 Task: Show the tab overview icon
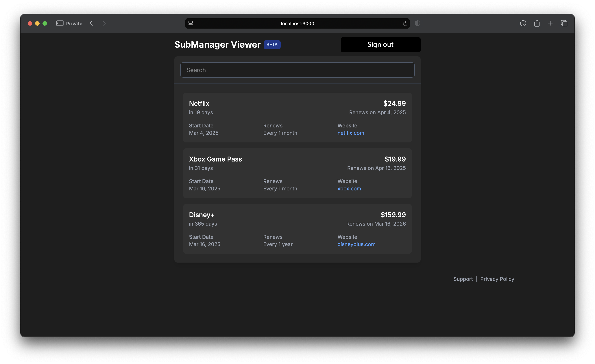[x=564, y=23]
